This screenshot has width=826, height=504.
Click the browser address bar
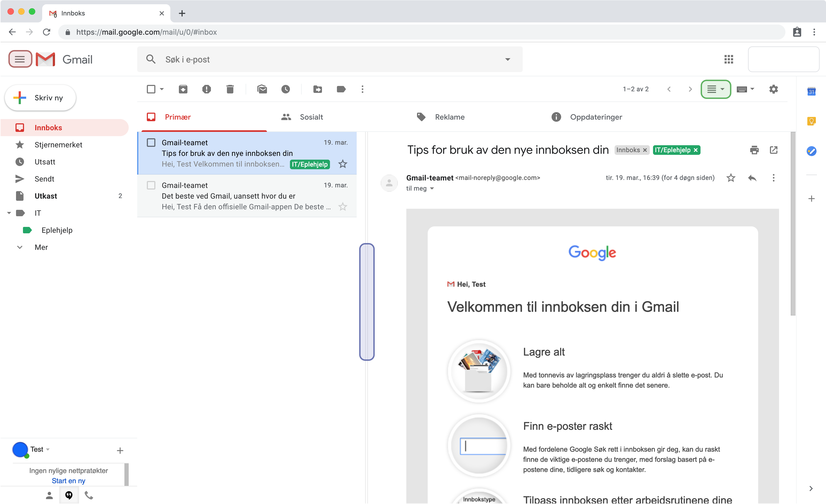tap(421, 32)
